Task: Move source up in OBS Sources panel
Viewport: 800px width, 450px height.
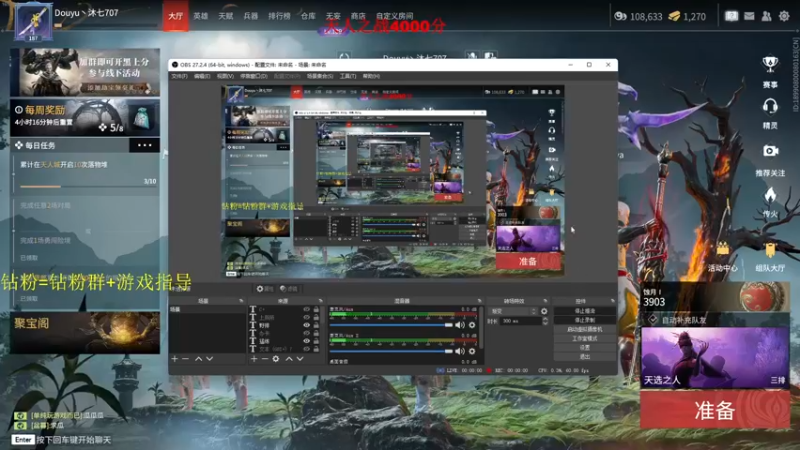Action: pyautogui.click(x=289, y=359)
